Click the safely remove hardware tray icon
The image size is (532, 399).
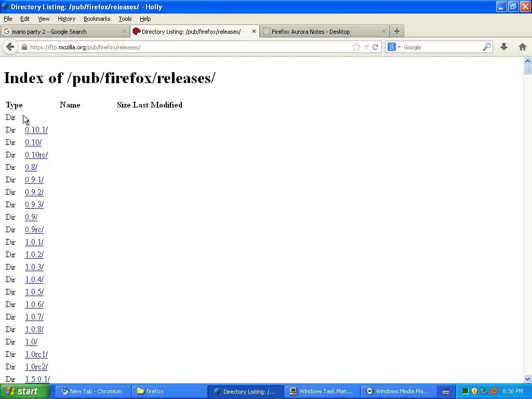pyautogui.click(x=484, y=391)
